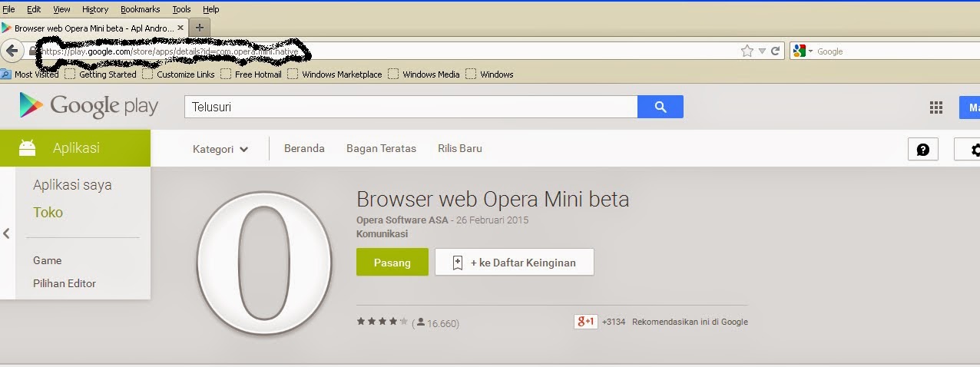Select the green Aplikasi section header
Screen dimensions: 980x367
75,148
